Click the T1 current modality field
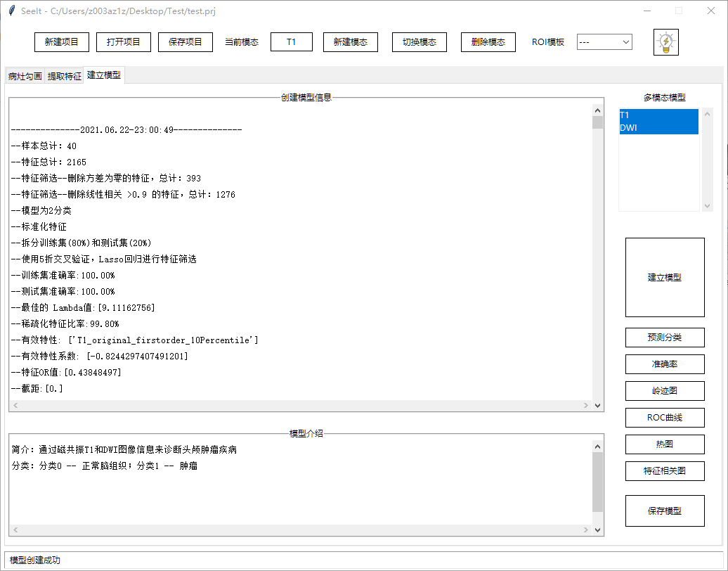This screenshot has width=728, height=571. (292, 42)
